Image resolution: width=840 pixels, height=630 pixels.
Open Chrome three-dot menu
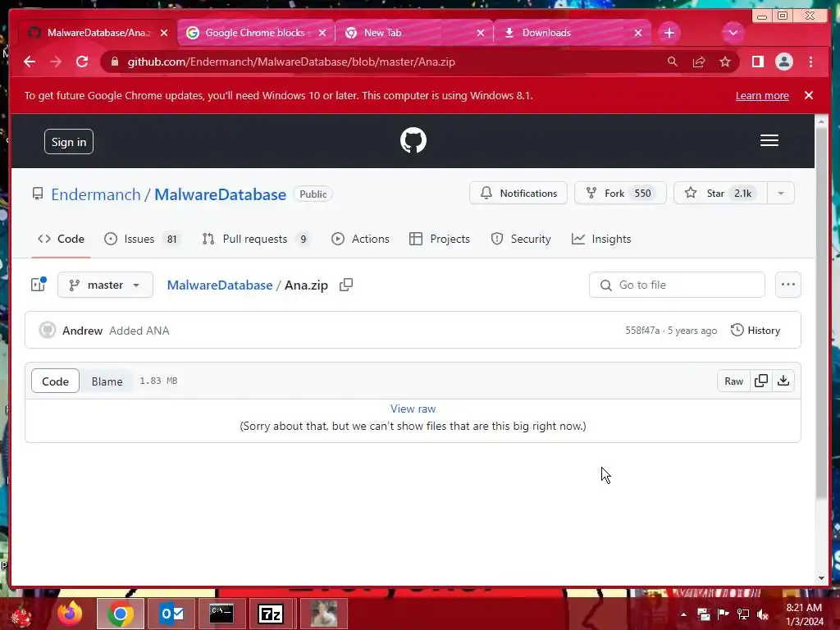tap(810, 62)
